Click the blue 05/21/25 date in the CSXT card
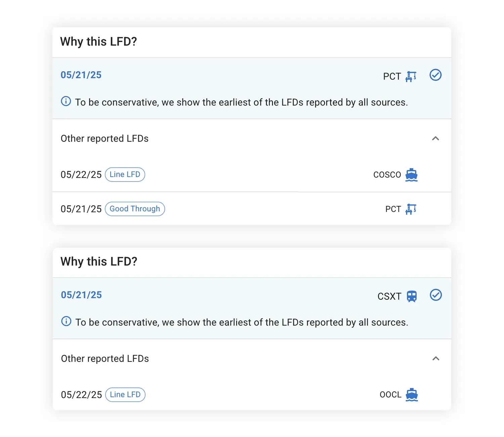The image size is (504, 437). [x=81, y=295]
